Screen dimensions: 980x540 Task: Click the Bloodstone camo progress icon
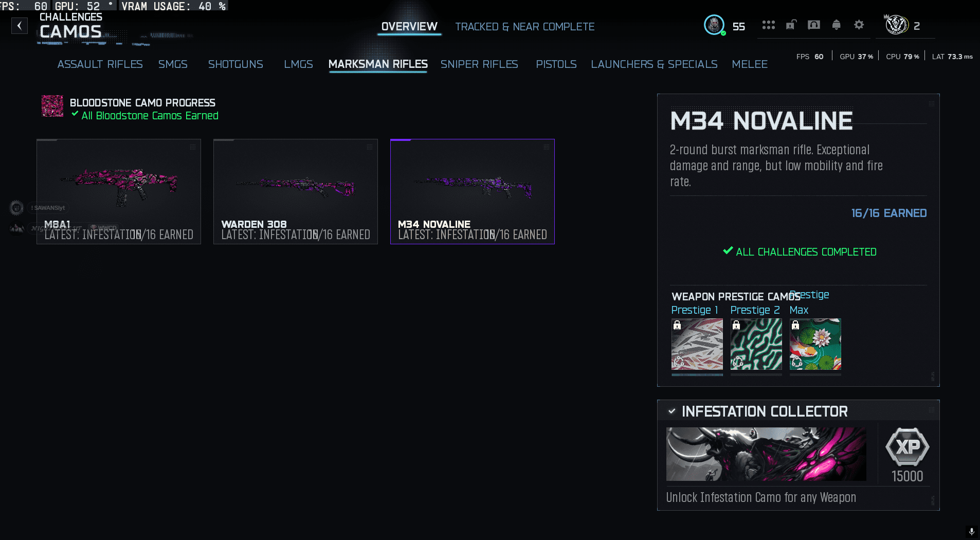52,106
